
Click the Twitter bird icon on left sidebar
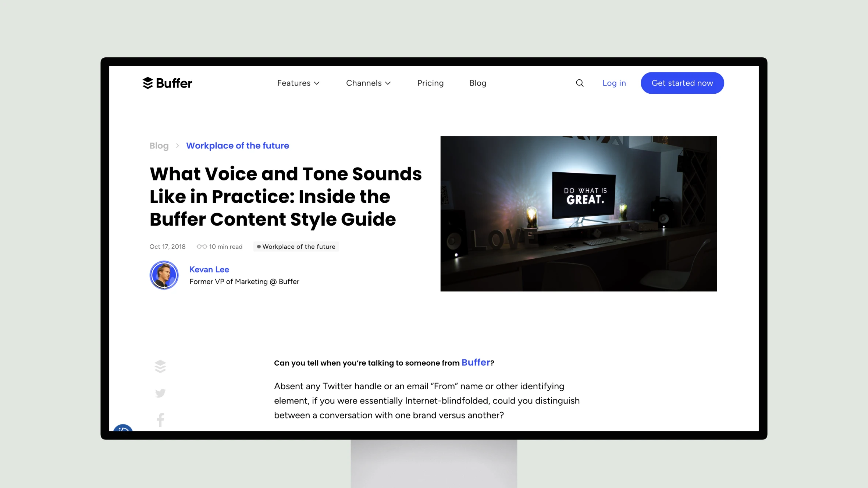pos(160,393)
